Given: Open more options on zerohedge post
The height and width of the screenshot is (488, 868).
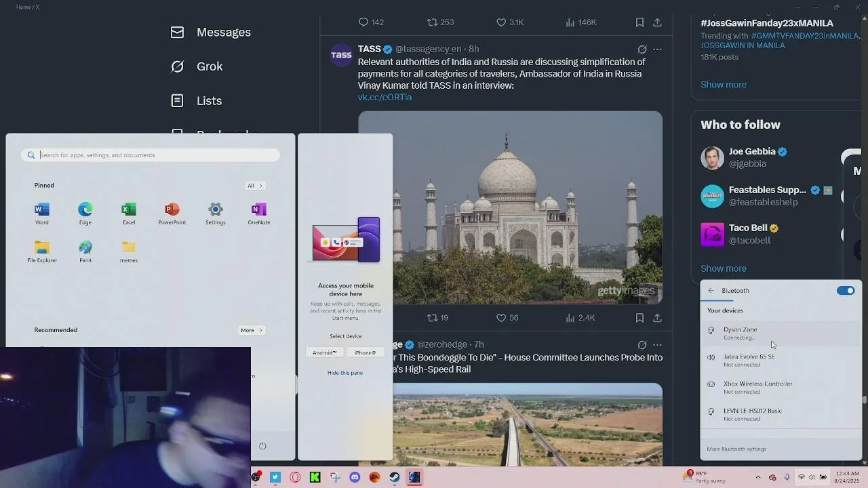Looking at the screenshot, I should 657,345.
